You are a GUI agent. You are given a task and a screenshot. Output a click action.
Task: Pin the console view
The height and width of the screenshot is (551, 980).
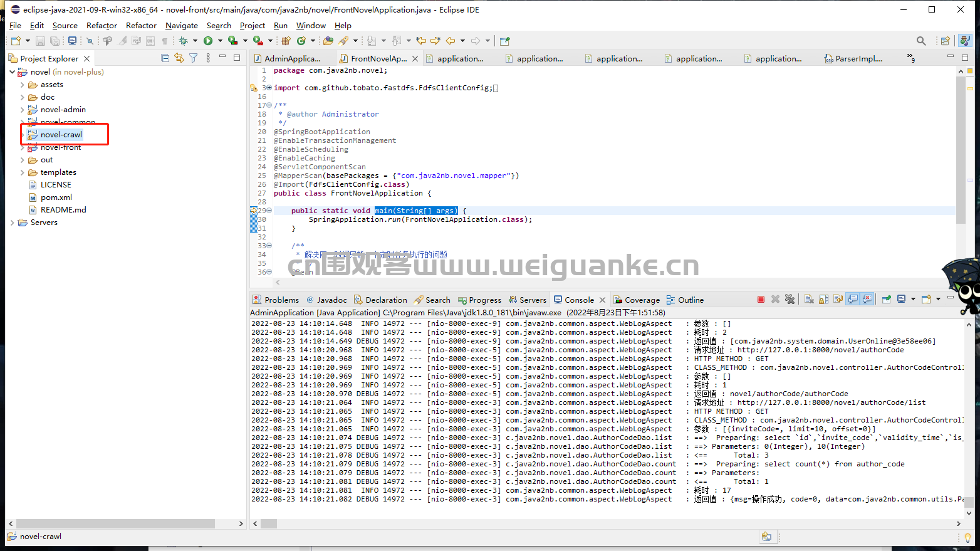[887, 300]
